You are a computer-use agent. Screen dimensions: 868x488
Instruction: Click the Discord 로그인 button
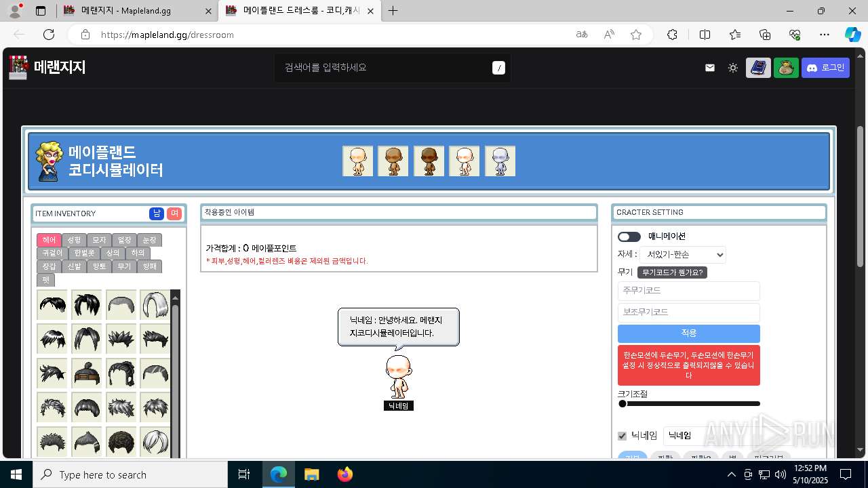[x=826, y=68]
